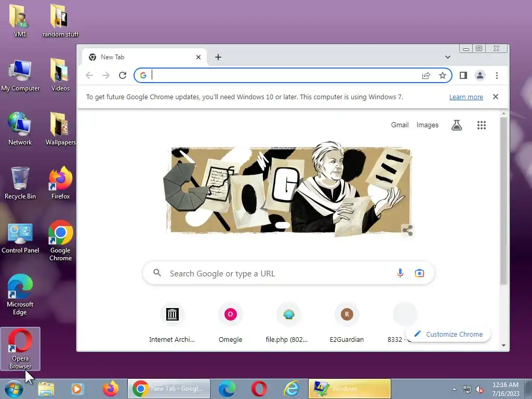532x399 pixels.
Task: Launch Opera from the taskbar
Action: tap(259, 389)
